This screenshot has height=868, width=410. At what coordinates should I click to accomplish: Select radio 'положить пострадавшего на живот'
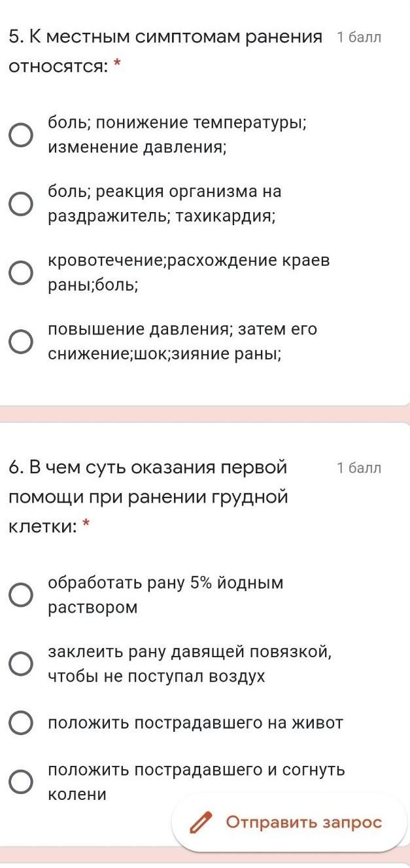coord(21,723)
